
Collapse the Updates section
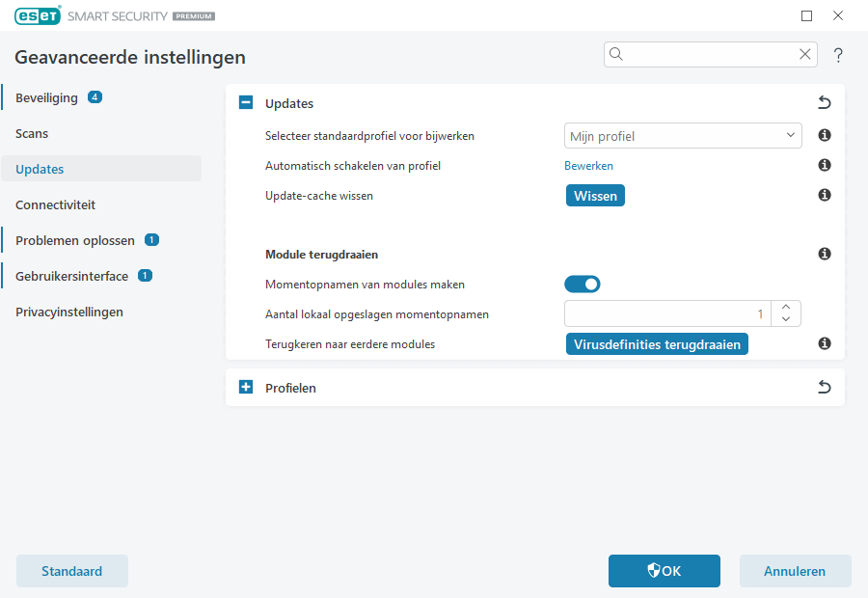tap(245, 103)
